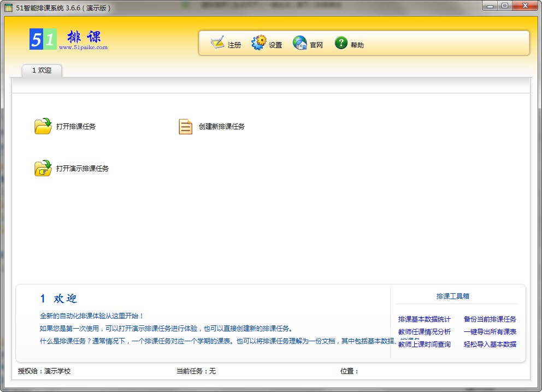Click the 打开排课任务 folder icon
542x392 pixels.
point(43,126)
